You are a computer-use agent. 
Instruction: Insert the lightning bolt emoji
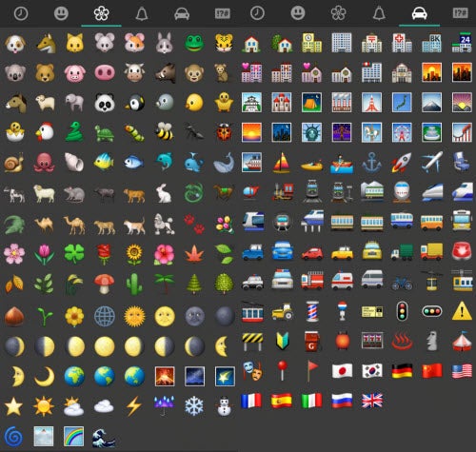pos(133,406)
